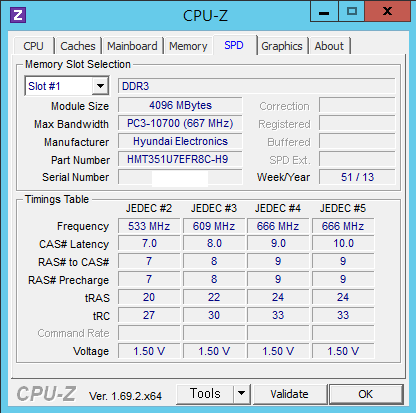The height and width of the screenshot is (413, 416).
Task: Click the Max Bandwidth label
Action: [x=71, y=124]
